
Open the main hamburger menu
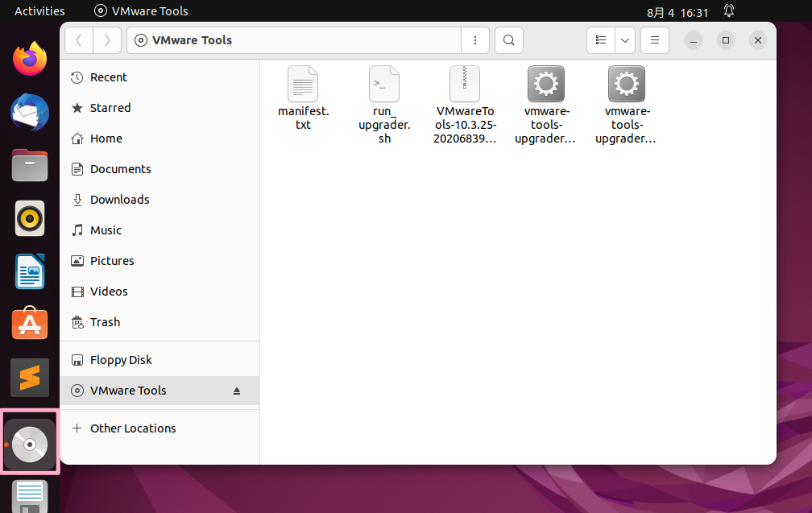coord(655,40)
